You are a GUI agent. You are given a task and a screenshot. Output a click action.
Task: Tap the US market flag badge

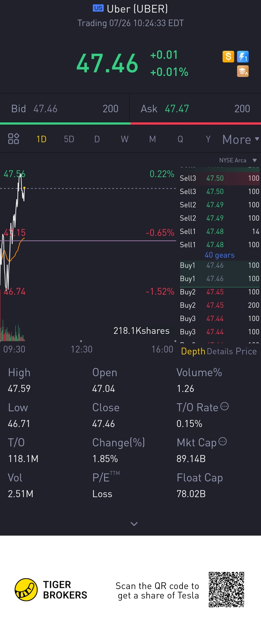pos(98,8)
